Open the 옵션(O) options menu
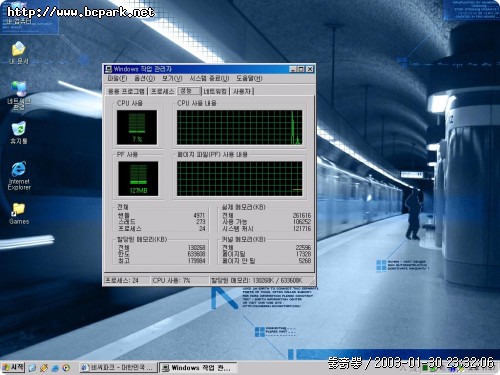The height and width of the screenshot is (375, 500). point(144,79)
